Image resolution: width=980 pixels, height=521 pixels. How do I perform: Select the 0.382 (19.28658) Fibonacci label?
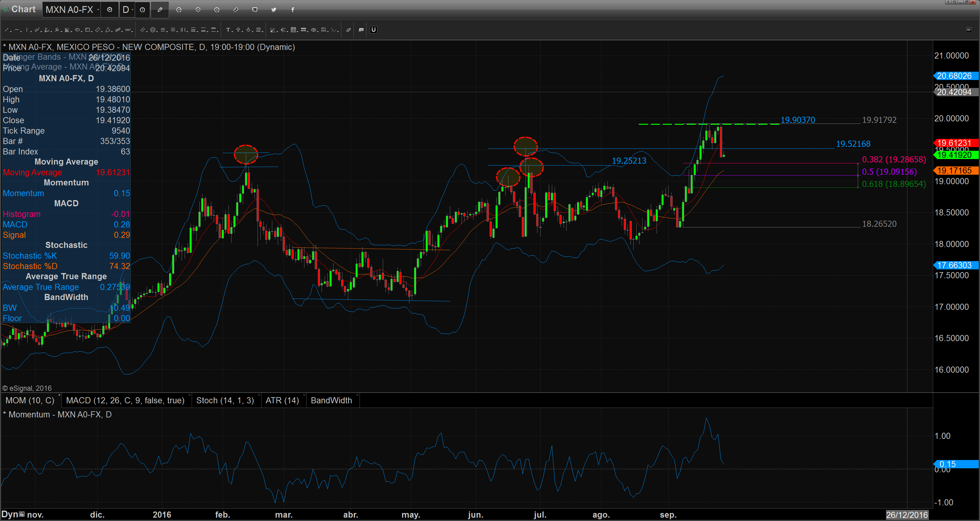[894, 159]
